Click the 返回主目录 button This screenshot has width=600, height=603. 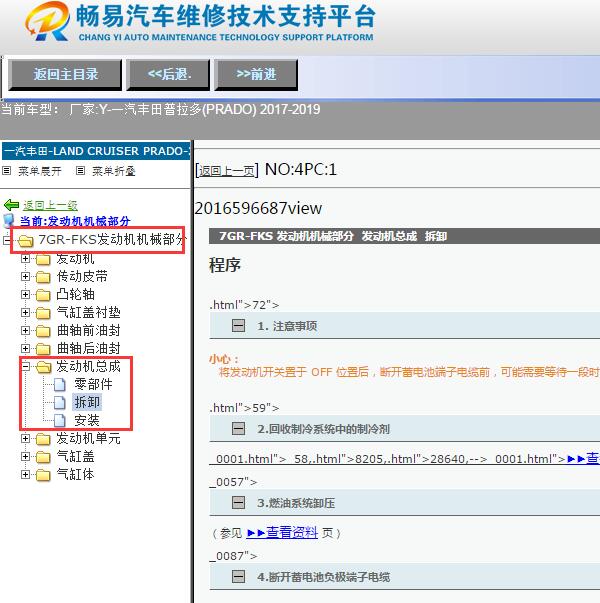pos(65,75)
